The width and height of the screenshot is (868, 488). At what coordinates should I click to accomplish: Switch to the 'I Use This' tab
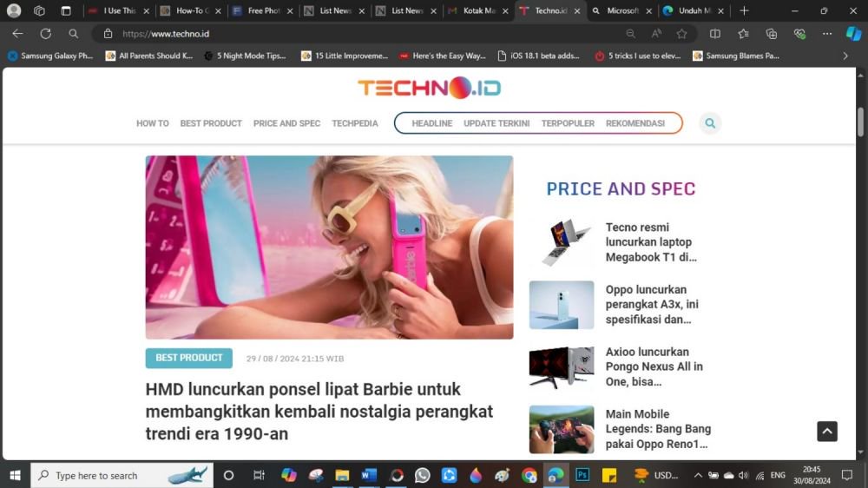119,10
